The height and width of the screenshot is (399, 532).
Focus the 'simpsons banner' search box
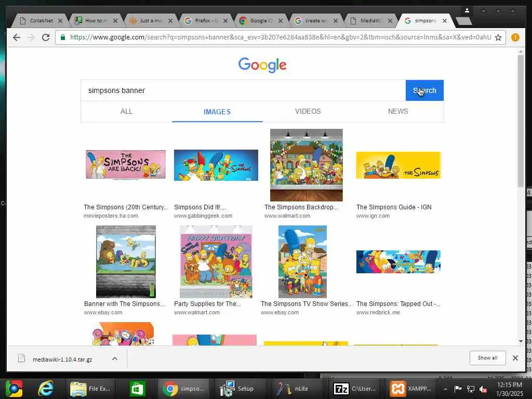(243, 90)
